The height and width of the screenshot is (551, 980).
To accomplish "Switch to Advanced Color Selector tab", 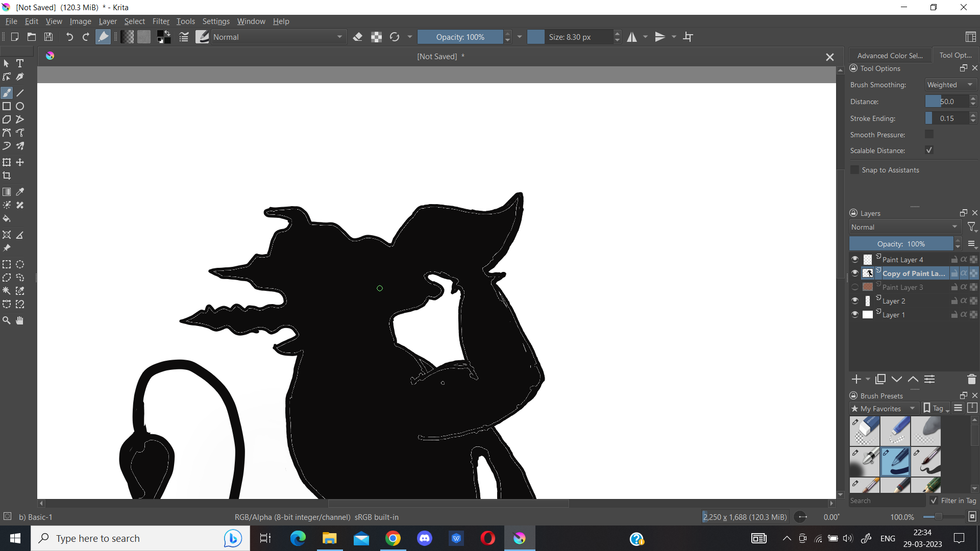I will (x=890, y=56).
